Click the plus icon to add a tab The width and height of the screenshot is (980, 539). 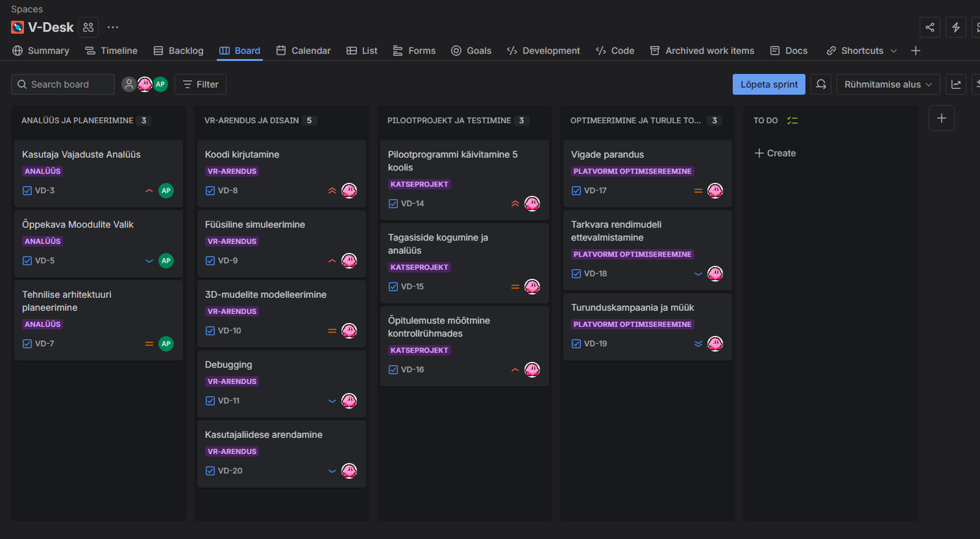click(x=916, y=51)
